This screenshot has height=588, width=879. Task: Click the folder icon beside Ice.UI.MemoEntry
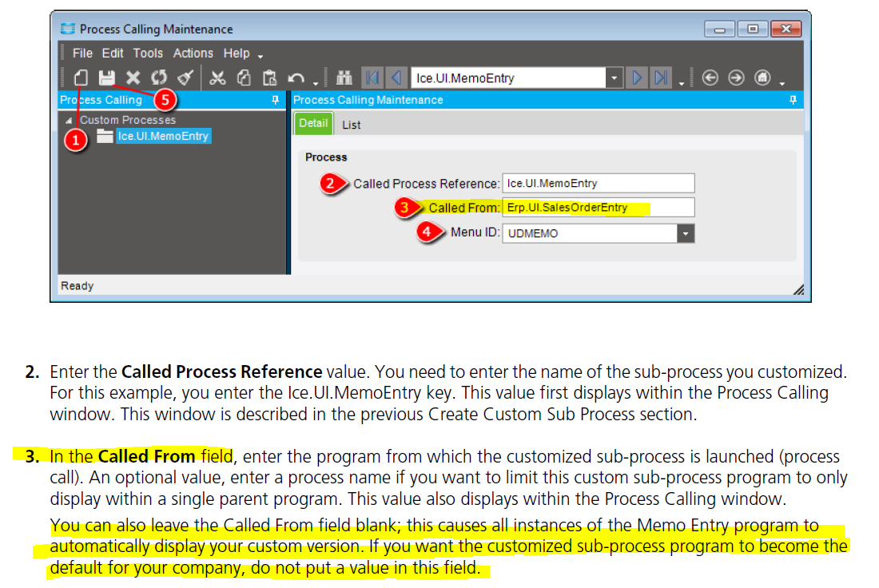105,136
